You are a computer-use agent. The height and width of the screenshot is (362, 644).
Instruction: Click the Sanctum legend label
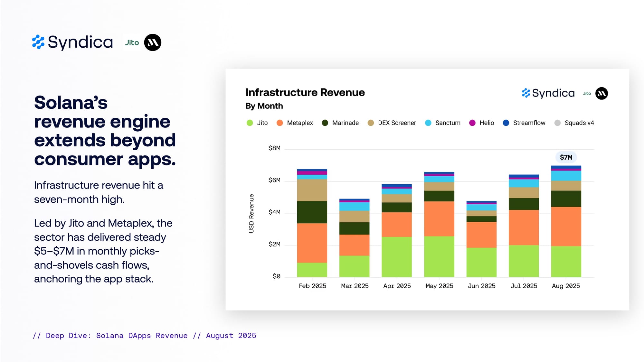(x=448, y=123)
